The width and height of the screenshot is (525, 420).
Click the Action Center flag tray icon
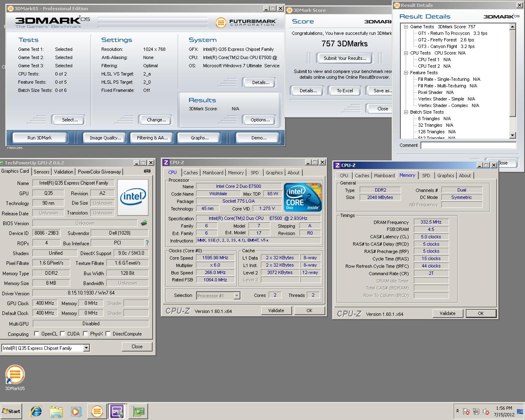coord(466,411)
